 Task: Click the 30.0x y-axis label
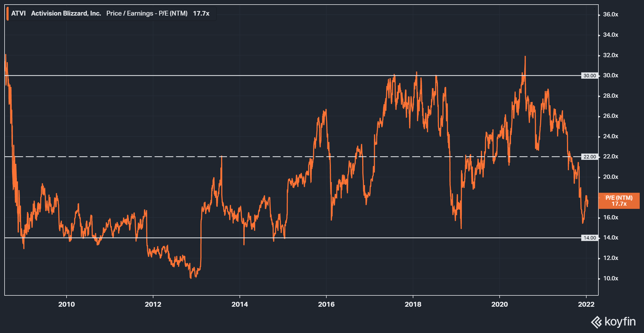(x=610, y=75)
